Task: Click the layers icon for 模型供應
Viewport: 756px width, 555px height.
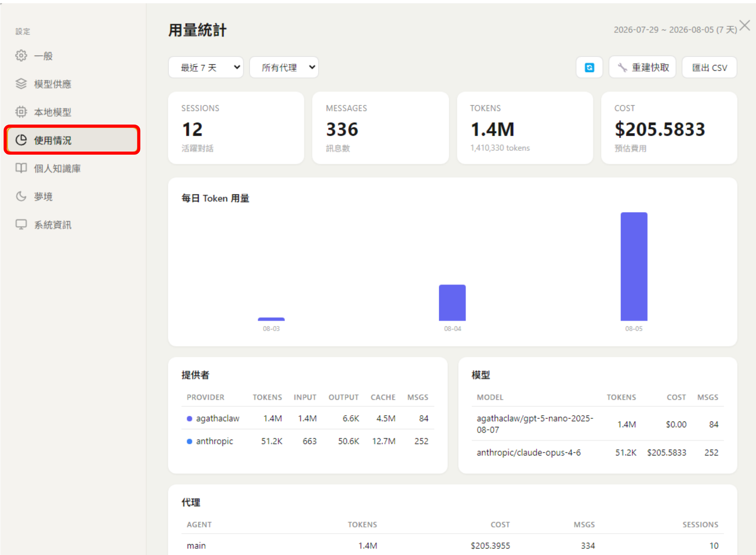Action: [x=21, y=84]
